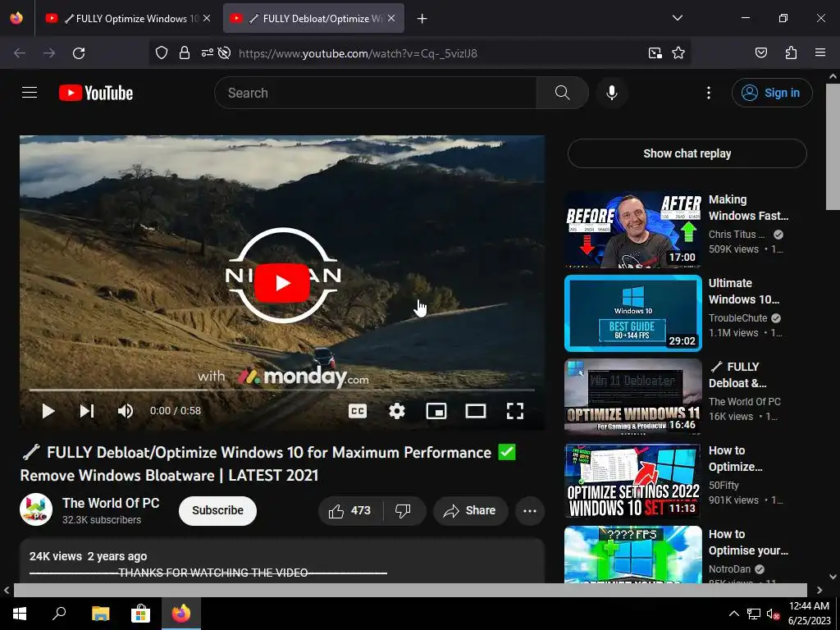The image size is (840, 630).
Task: Enable miniplayer mode
Action: (x=436, y=411)
